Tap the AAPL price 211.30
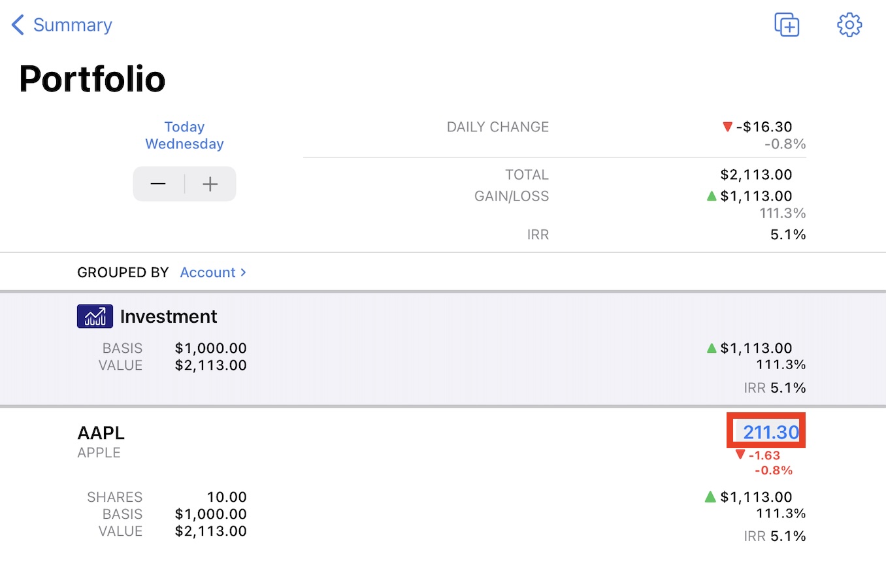Viewport: 886px width, 588px height. point(770,432)
